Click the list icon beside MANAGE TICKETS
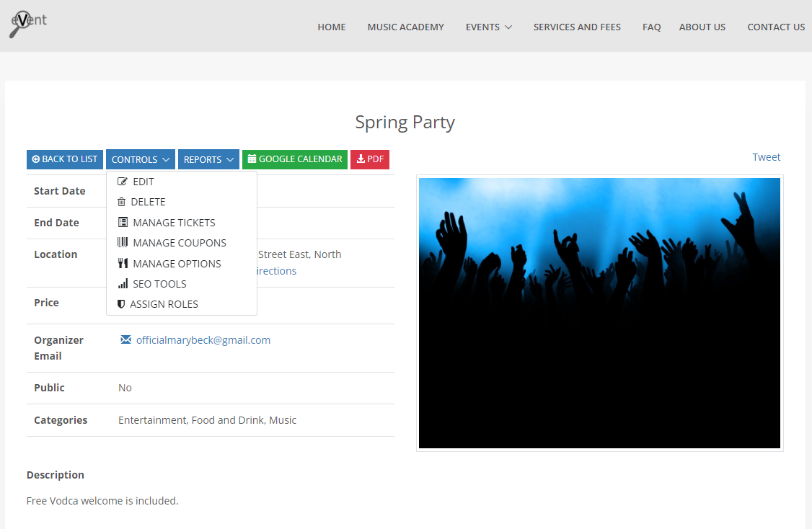812x529 pixels. point(123,223)
